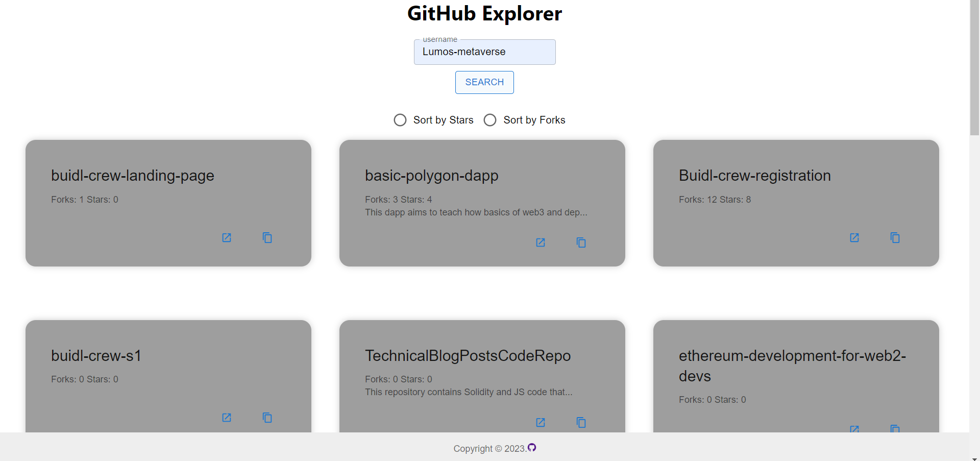Image resolution: width=980 pixels, height=461 pixels.
Task: Click 'Copyright © 2023.' footer text
Action: [x=489, y=449]
